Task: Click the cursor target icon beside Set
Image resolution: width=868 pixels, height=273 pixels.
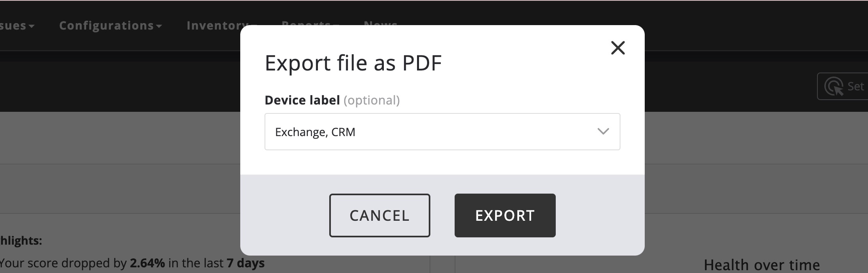Action: tap(834, 86)
